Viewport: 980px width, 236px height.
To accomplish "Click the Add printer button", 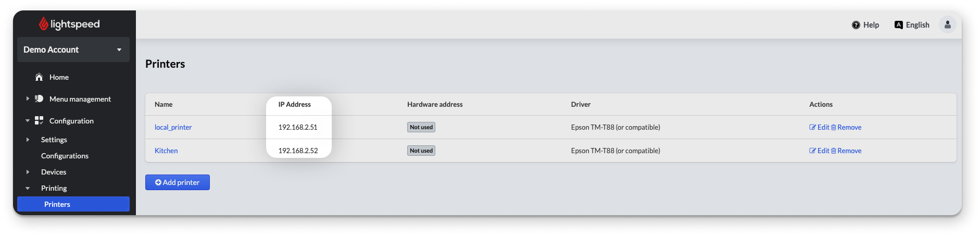I will point(178,182).
